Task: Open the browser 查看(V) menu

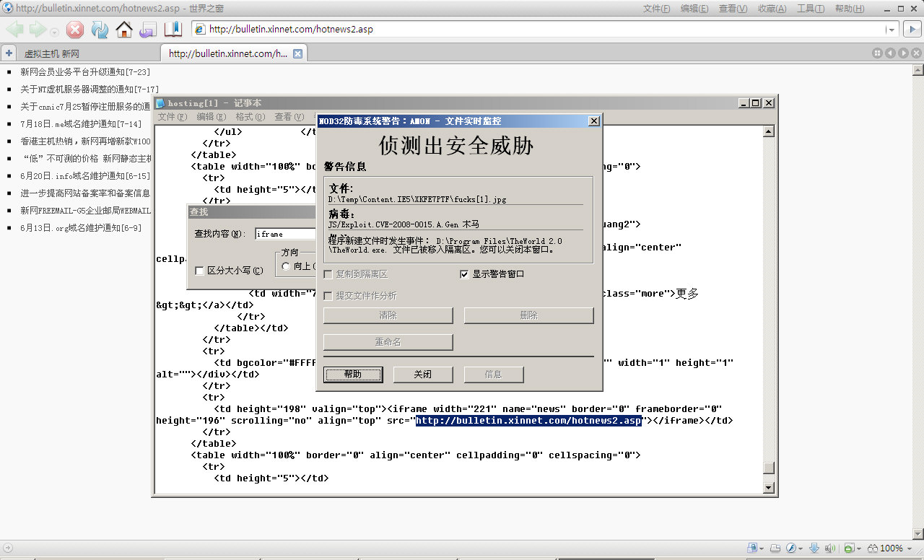Action: click(x=733, y=9)
